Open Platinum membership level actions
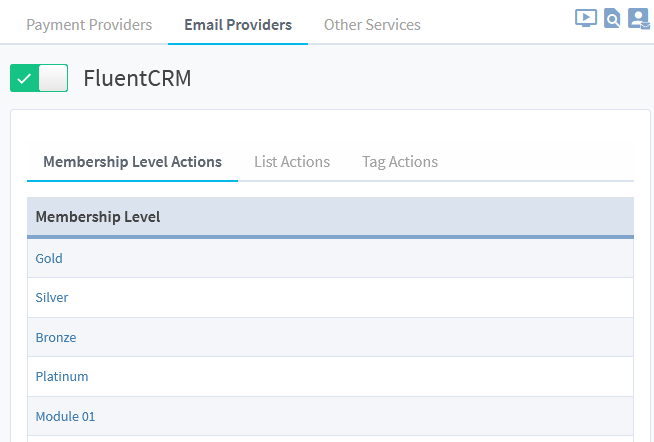Screen dimensions: 654x442 pos(62,376)
